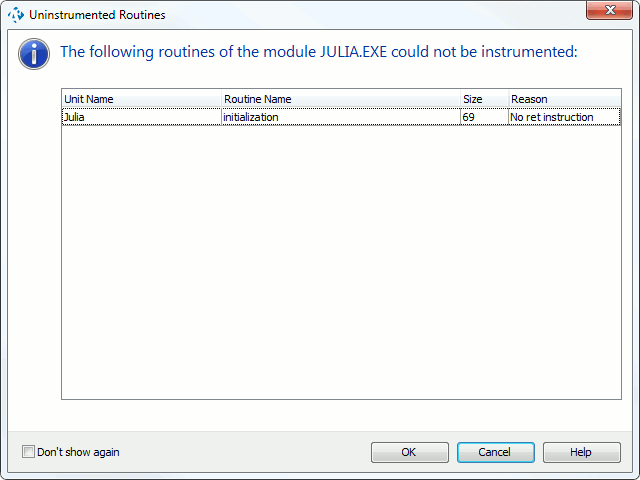Close the Uninstrumented Routines dialog with X

(609, 10)
